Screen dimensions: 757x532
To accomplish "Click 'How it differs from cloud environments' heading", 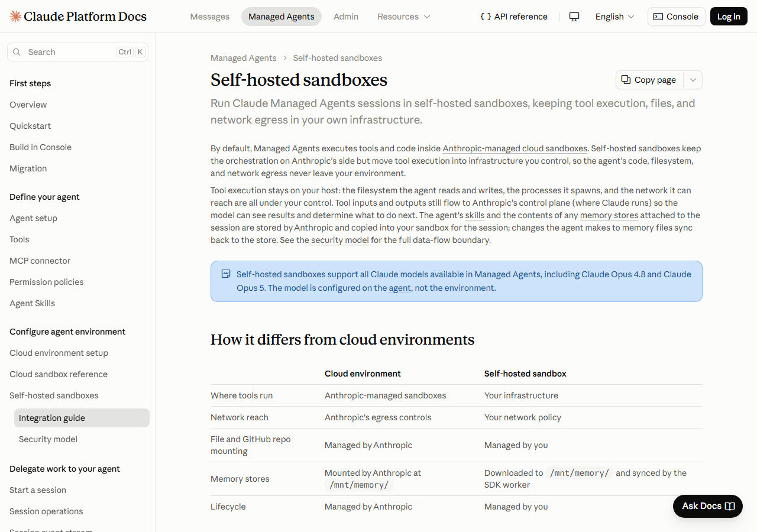I will point(342,340).
